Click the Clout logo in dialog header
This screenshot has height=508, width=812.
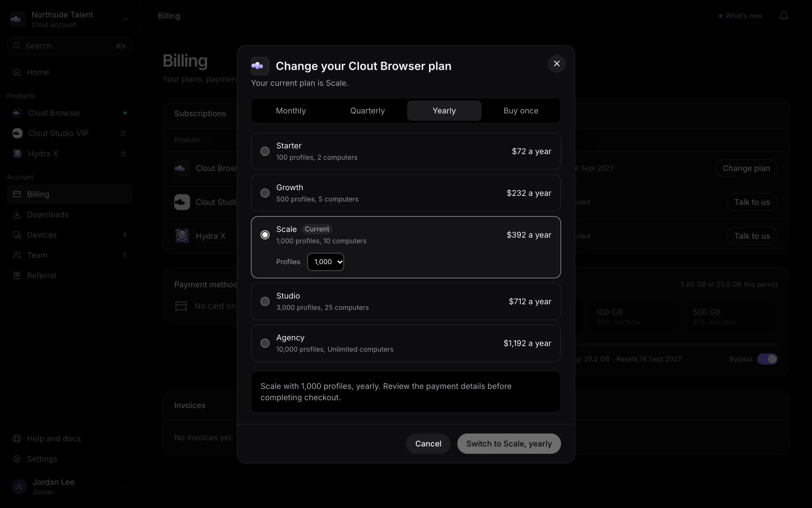coord(260,66)
